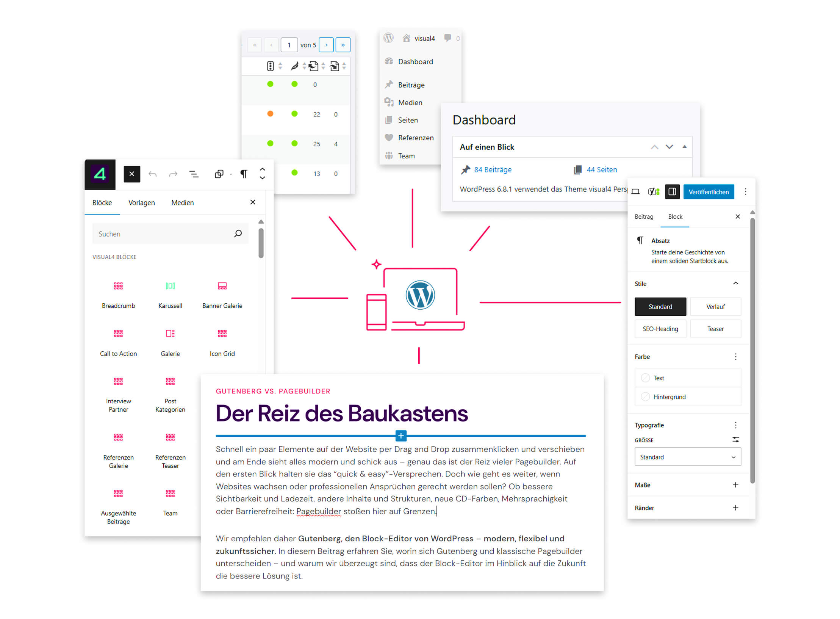Image resolution: width=840 pixels, height=619 pixels.
Task: Insert the Ausgewählte Beiträge block
Action: coord(119,507)
